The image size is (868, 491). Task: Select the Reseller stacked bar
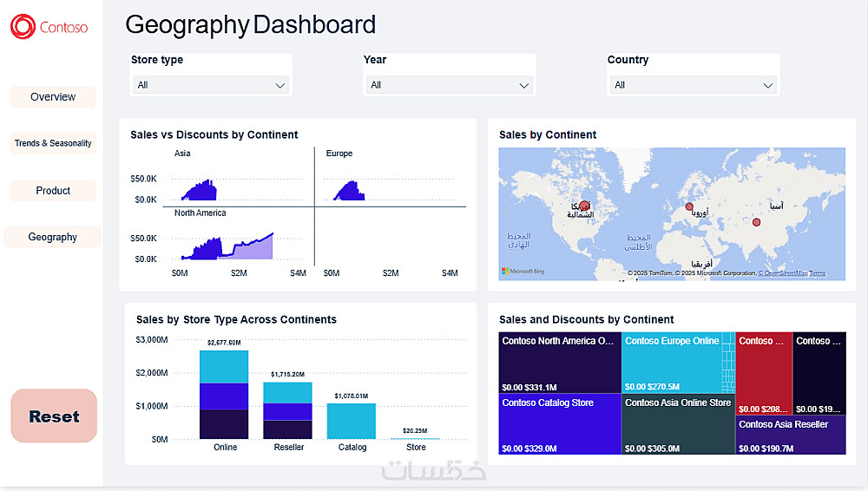[x=287, y=410]
